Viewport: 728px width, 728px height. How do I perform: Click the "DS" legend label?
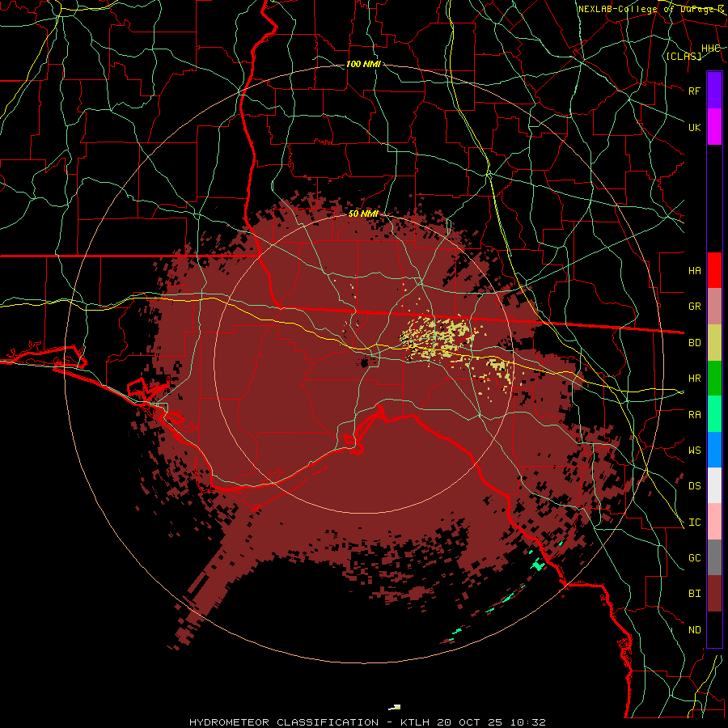click(x=695, y=486)
